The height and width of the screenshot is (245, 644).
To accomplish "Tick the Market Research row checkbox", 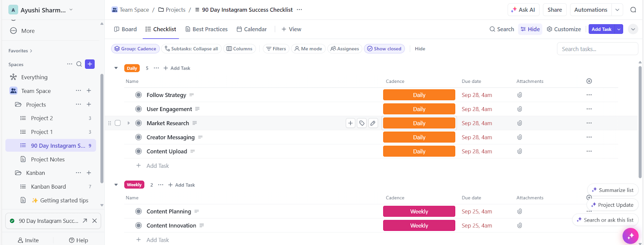I will click(x=118, y=123).
